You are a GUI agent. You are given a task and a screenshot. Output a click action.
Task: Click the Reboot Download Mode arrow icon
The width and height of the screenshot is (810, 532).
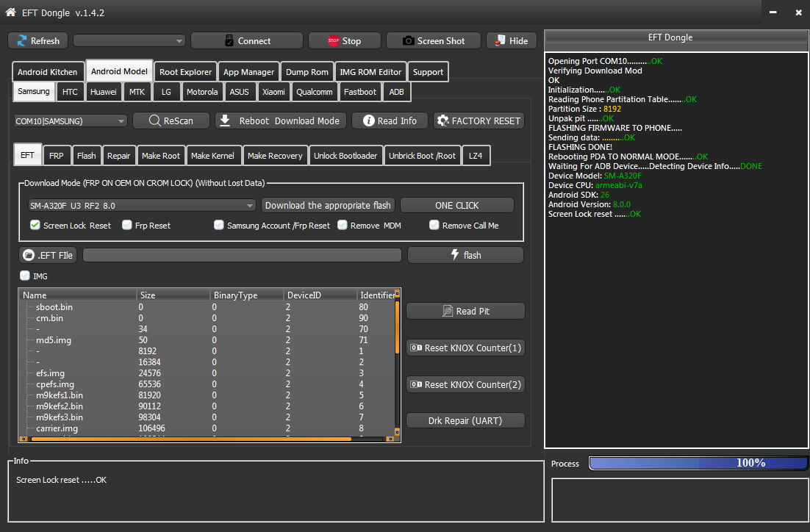[x=225, y=121]
